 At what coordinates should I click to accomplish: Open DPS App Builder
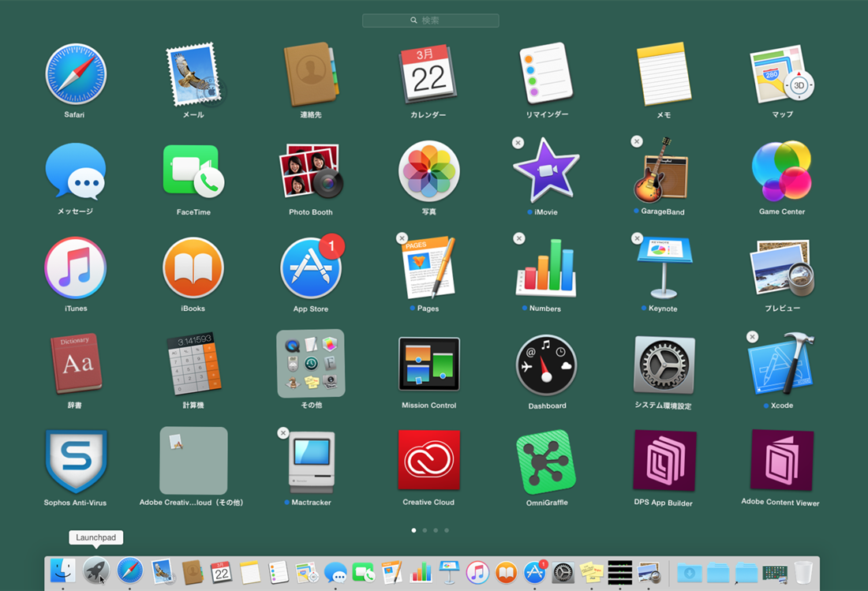click(664, 462)
